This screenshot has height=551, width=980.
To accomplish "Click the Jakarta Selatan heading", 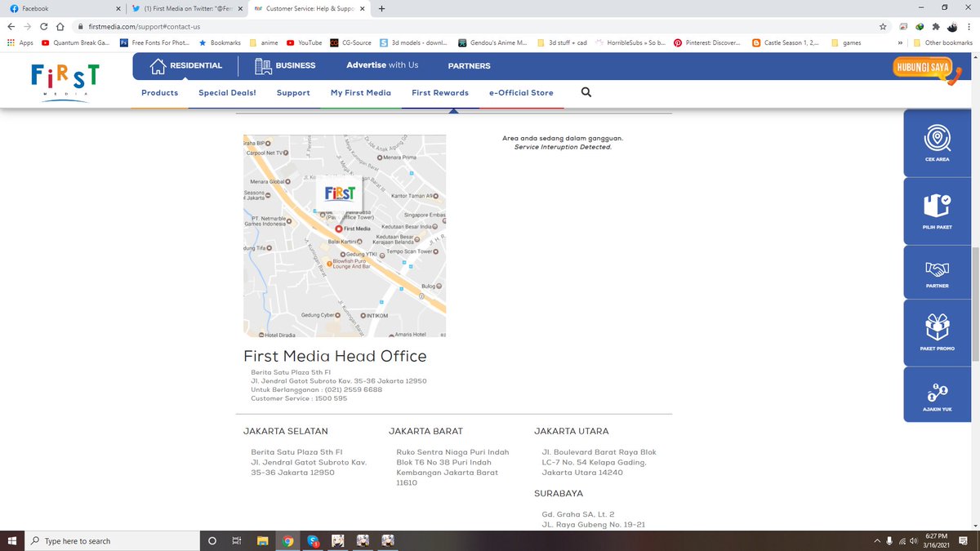I will pyautogui.click(x=286, y=431).
